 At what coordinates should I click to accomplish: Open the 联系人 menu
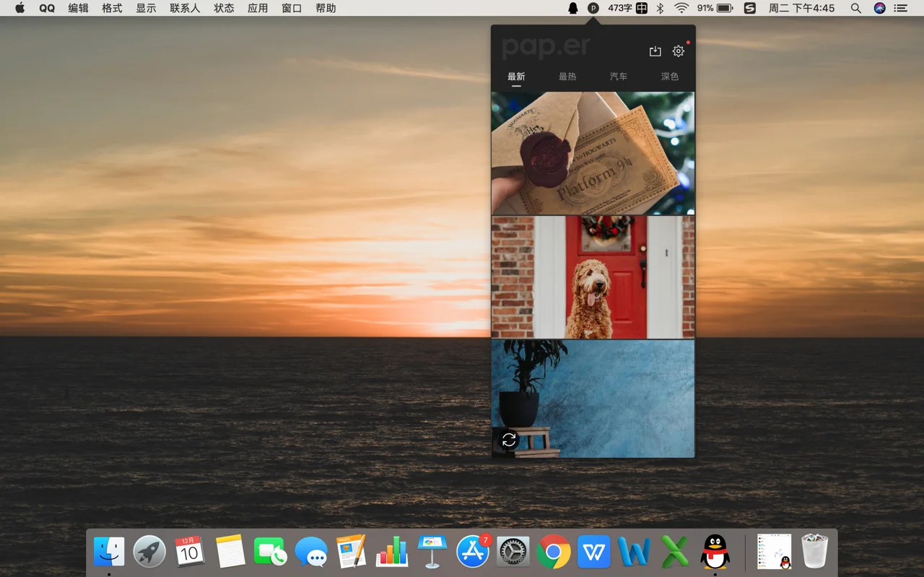(185, 8)
